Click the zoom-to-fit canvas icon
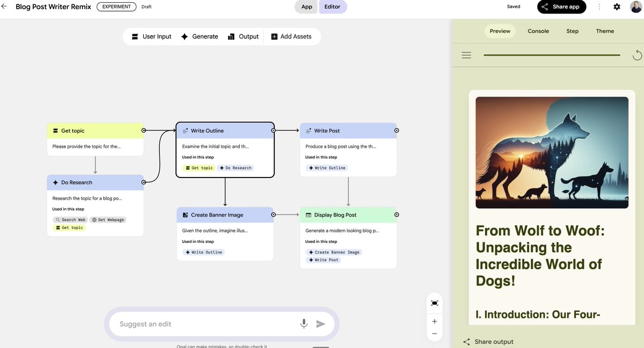This screenshot has width=644, height=348. (x=434, y=303)
